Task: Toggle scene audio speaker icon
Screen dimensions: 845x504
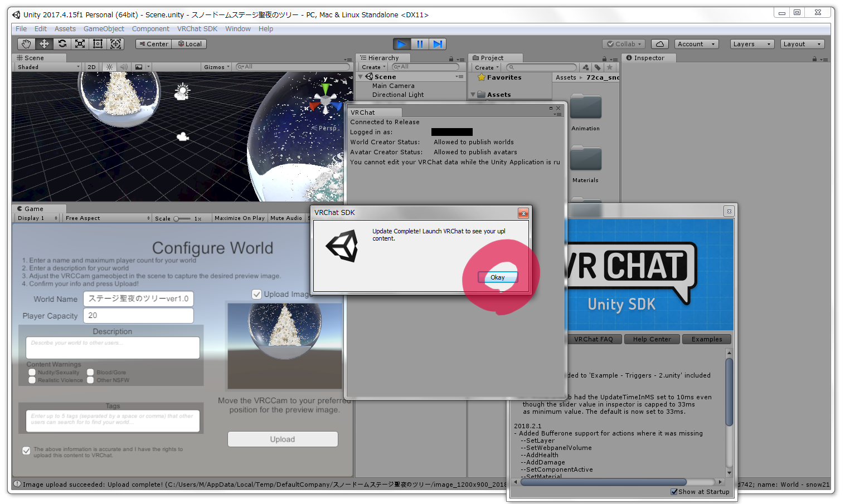Action: pos(124,67)
